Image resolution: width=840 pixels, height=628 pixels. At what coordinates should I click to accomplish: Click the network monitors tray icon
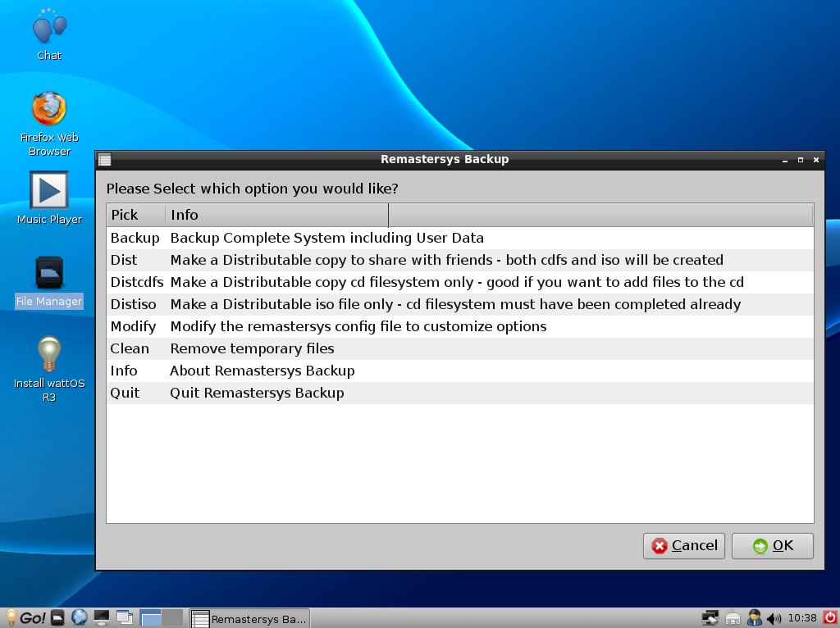[x=710, y=618]
